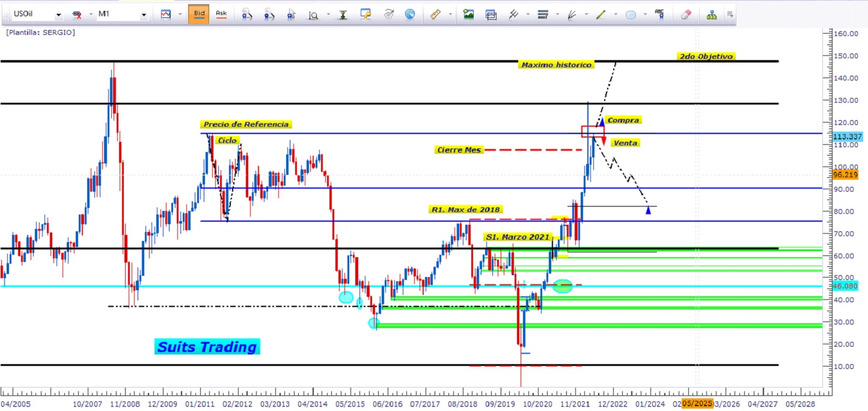
Task: Click the eraser tool icon
Action: (686, 14)
